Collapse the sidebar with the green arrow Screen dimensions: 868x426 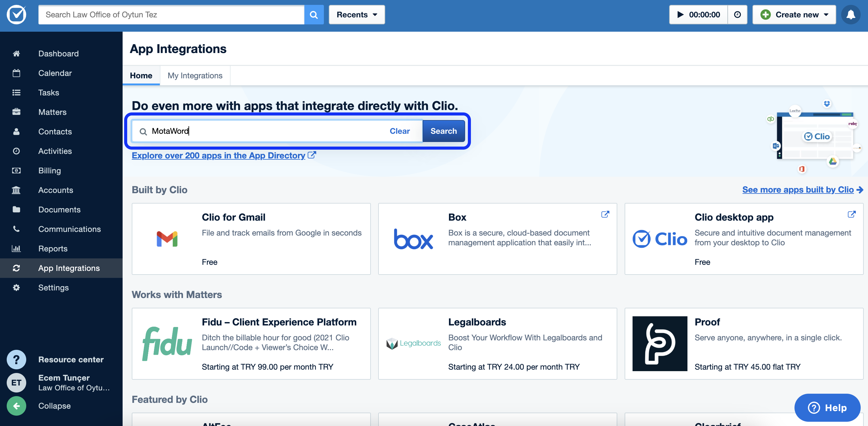coord(16,406)
